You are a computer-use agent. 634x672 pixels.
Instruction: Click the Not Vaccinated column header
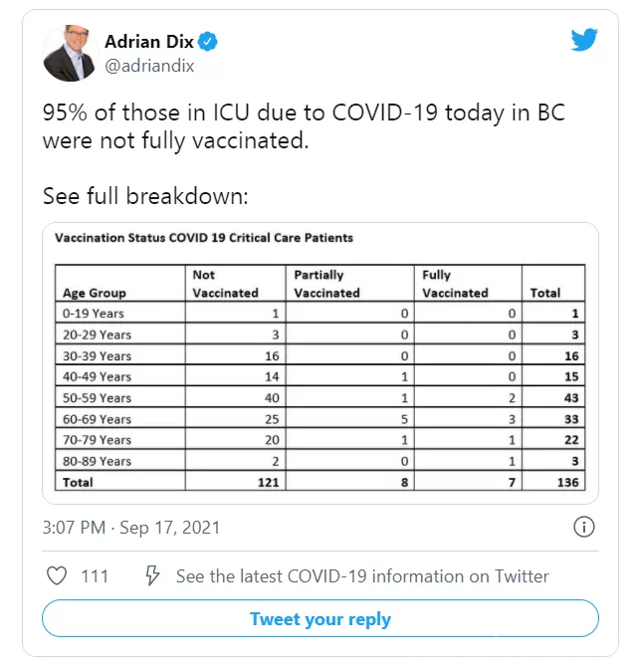click(224, 284)
